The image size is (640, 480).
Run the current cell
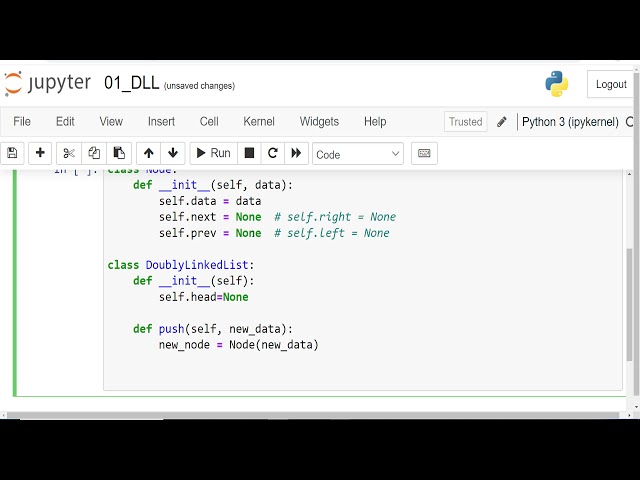point(213,153)
